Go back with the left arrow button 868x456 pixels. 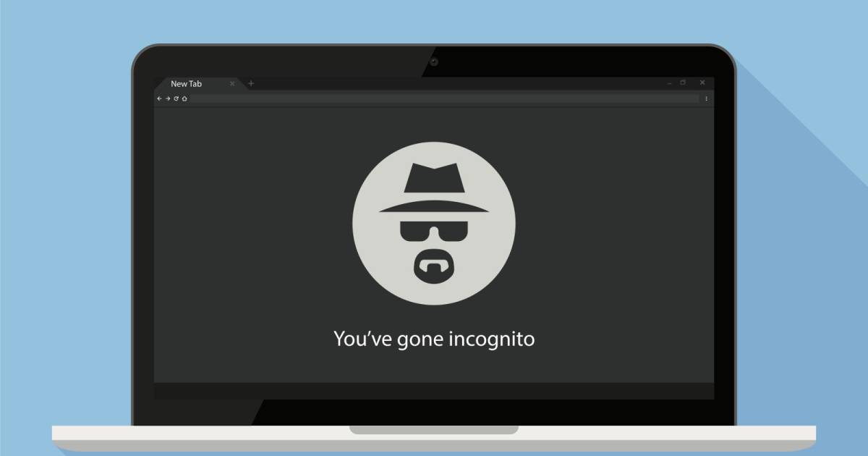[159, 98]
